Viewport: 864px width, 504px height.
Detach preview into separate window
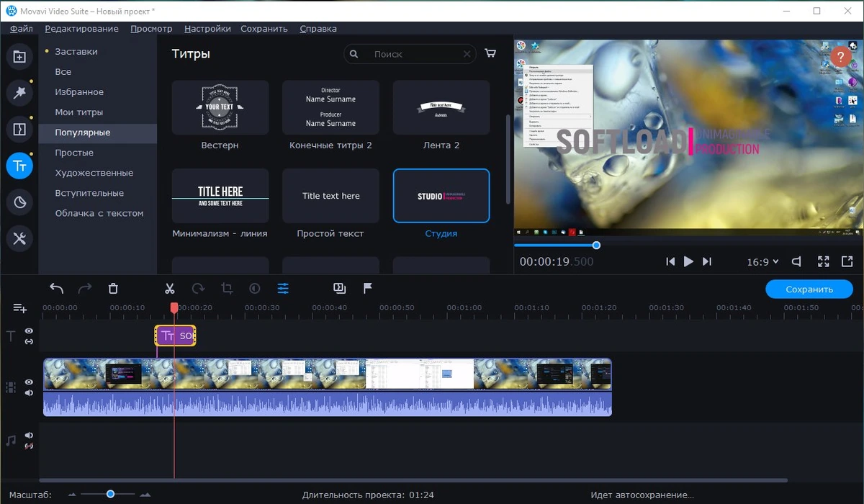[x=847, y=261]
